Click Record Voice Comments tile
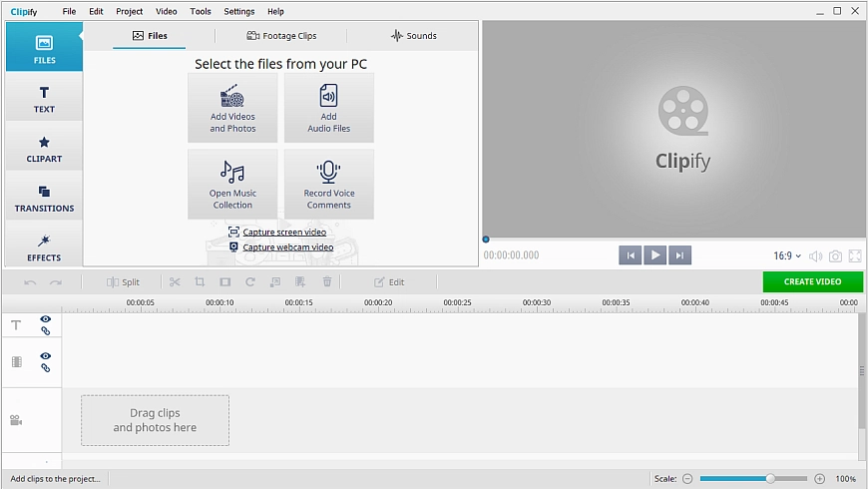Viewport: 868px width, 491px height. click(329, 185)
